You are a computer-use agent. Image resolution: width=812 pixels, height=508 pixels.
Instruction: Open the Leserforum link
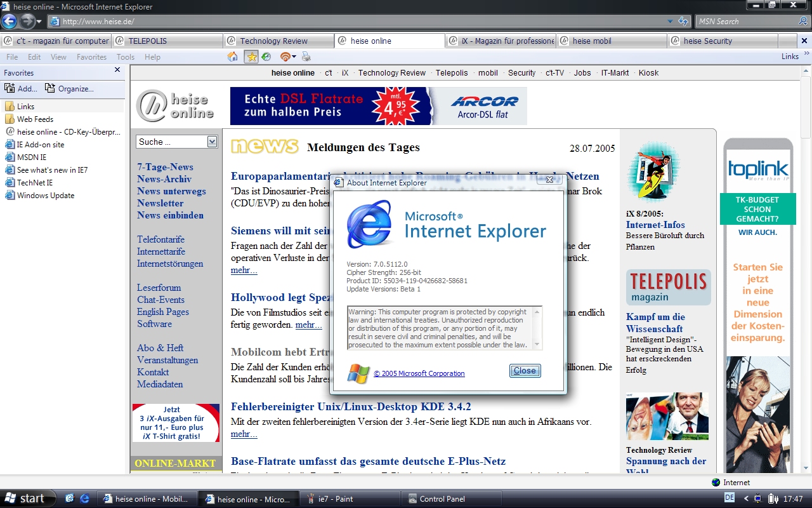click(159, 288)
